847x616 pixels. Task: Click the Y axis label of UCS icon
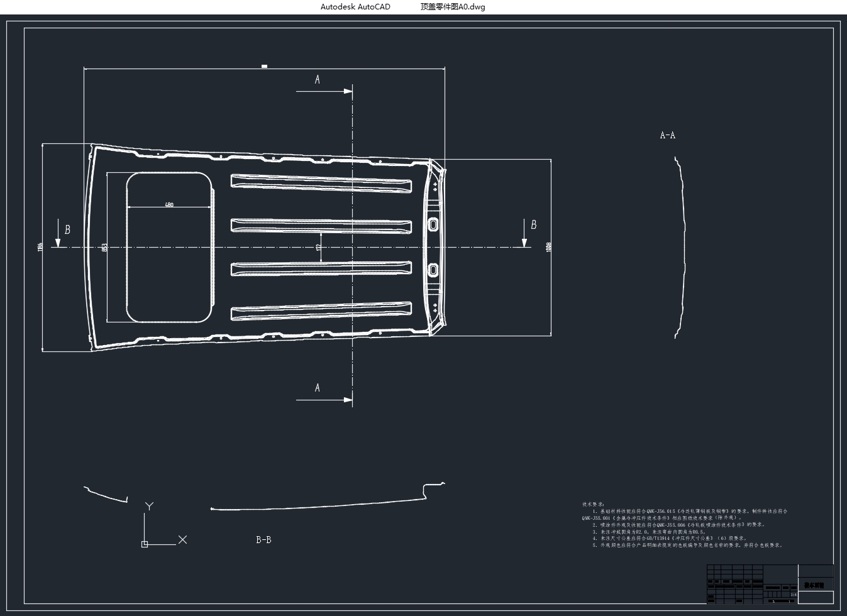(x=149, y=506)
